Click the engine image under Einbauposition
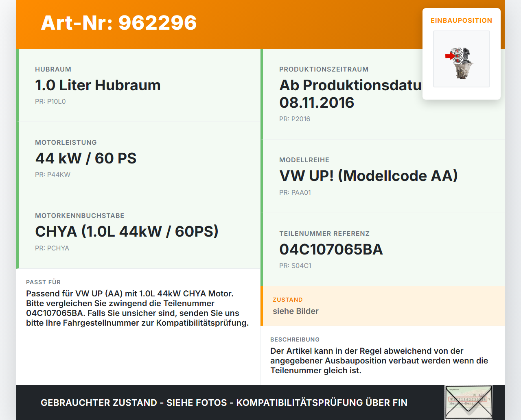This screenshot has height=420, width=521. coord(461,59)
